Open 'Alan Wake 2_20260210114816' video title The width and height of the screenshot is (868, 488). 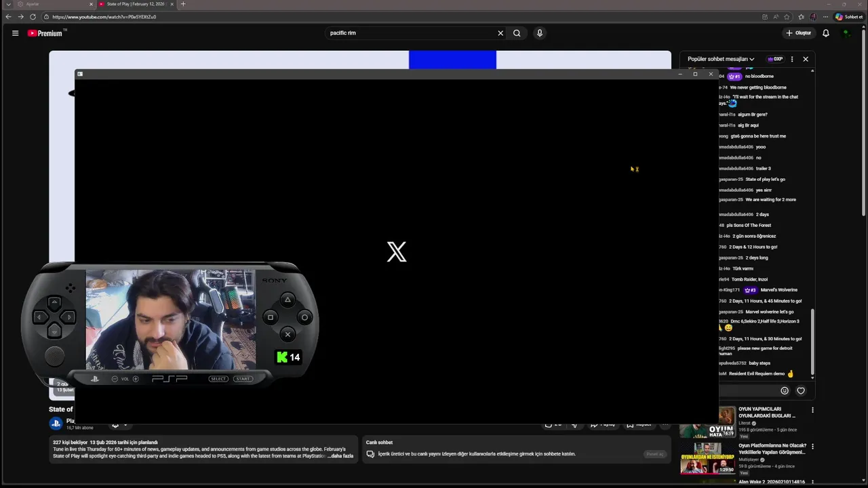coord(772,482)
